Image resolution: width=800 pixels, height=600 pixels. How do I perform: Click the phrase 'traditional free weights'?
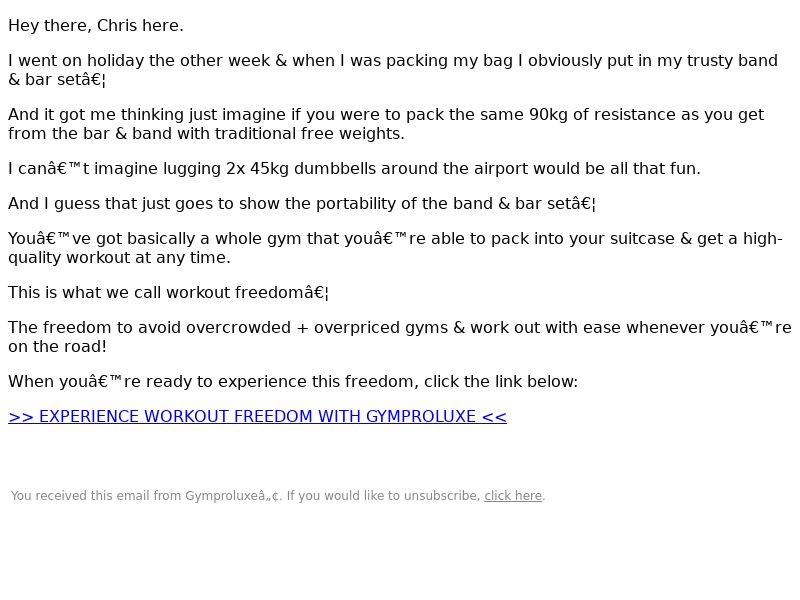coord(310,134)
